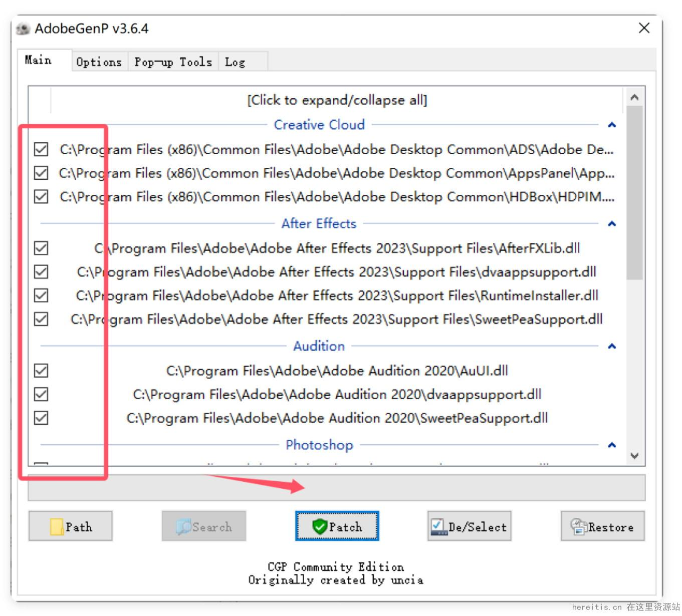Click the magnifier icon on the Search button
This screenshot has height=616, width=682.
183,526
